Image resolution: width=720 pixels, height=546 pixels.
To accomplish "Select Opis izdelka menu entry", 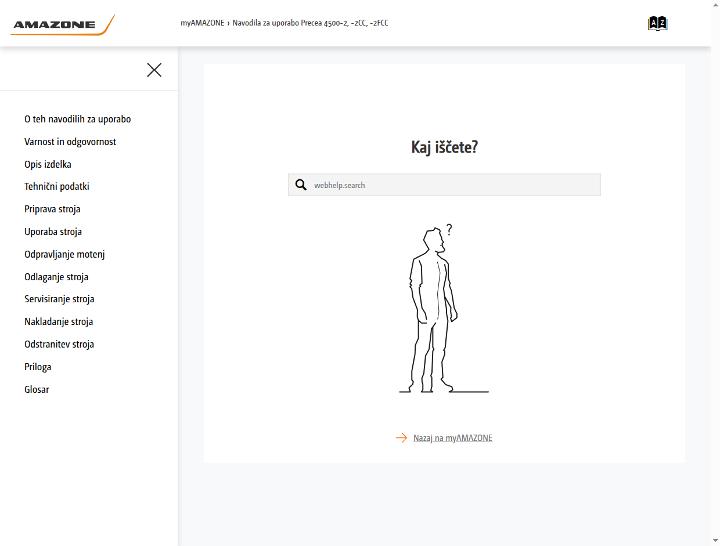I will (48, 164).
